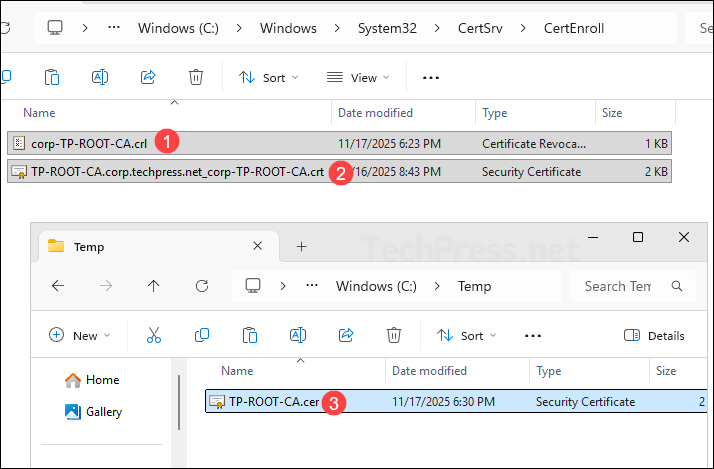The width and height of the screenshot is (714, 469).
Task: Add a new tab in Temp window
Action: [x=301, y=246]
